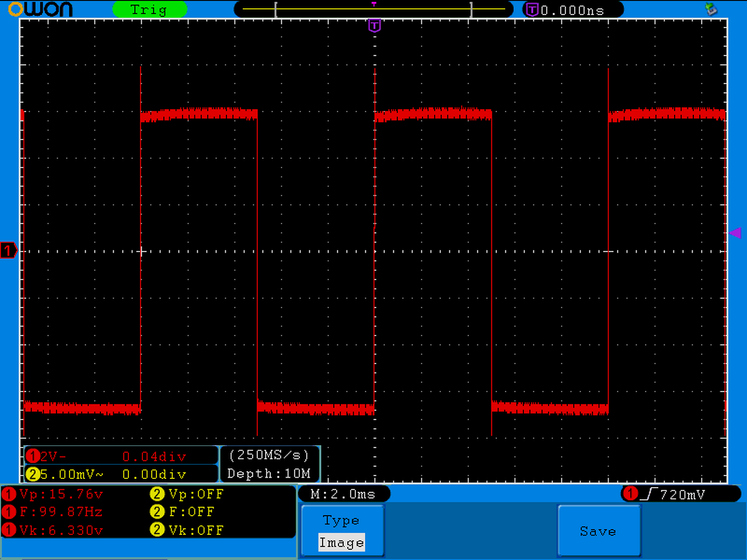
Task: Click channel 1 ground marker on left edge
Action: coord(9,251)
